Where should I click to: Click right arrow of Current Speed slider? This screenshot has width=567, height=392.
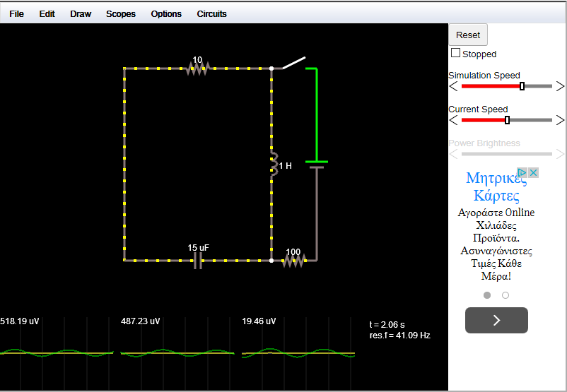point(560,120)
